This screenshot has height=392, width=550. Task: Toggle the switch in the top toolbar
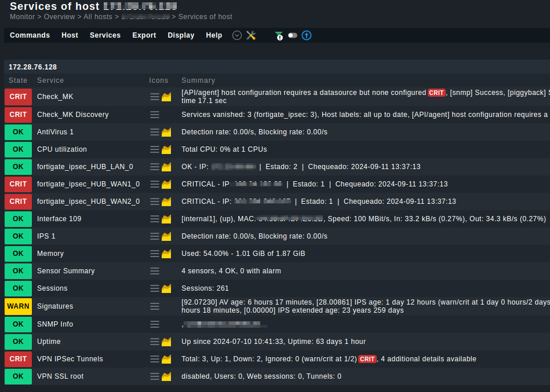[x=293, y=35]
